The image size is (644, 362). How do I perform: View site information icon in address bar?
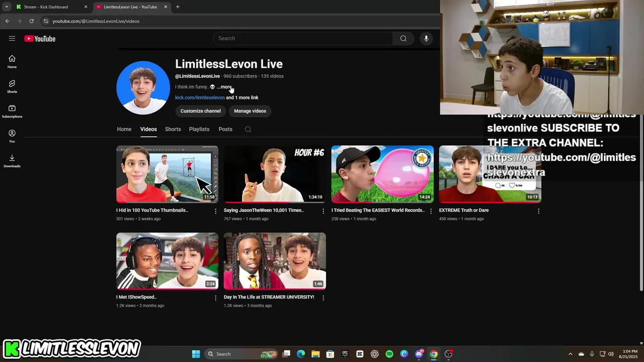click(x=46, y=21)
